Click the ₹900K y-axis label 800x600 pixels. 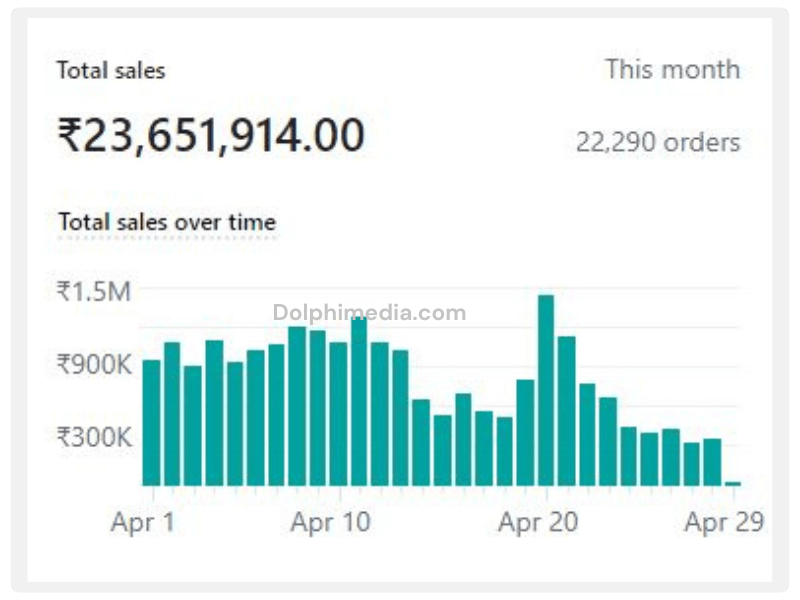tap(93, 364)
